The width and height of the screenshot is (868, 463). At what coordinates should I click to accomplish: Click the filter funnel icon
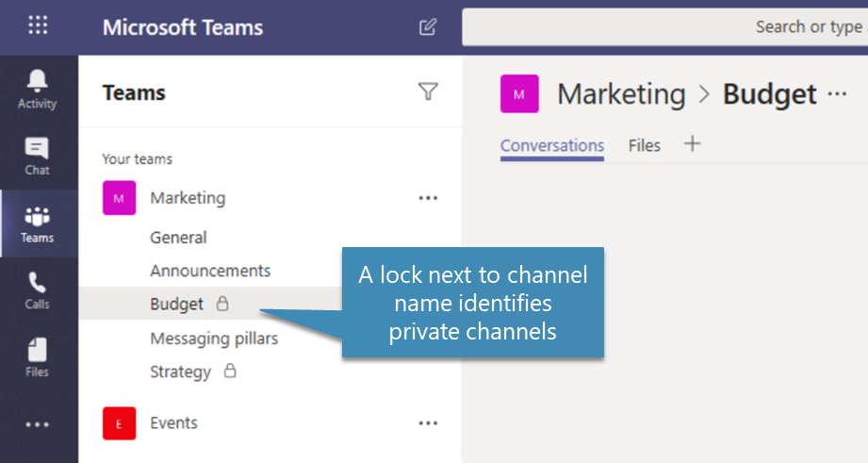click(x=428, y=91)
